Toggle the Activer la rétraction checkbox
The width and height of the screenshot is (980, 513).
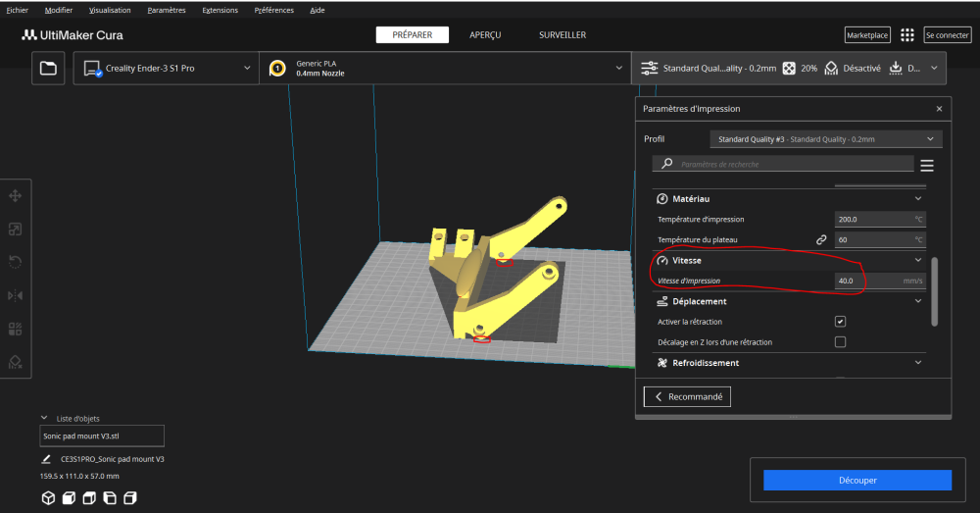click(840, 322)
